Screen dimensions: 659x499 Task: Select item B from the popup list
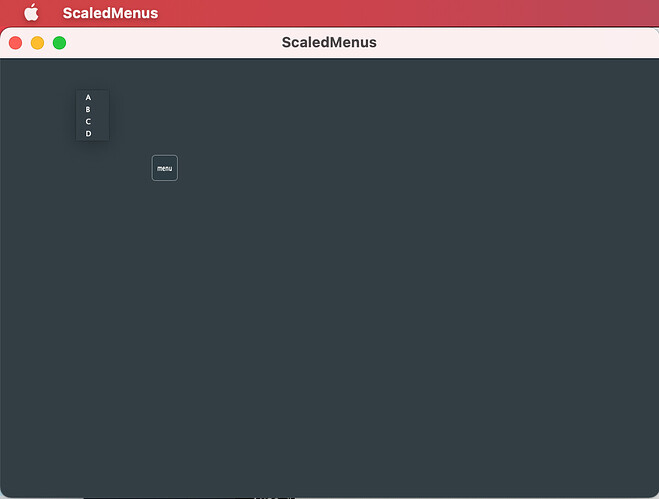(x=88, y=109)
